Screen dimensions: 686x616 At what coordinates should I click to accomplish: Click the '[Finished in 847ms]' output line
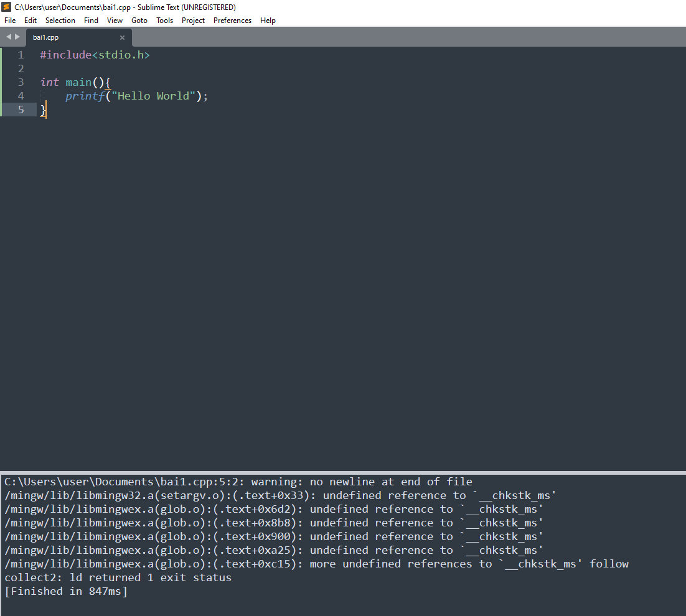coord(66,592)
